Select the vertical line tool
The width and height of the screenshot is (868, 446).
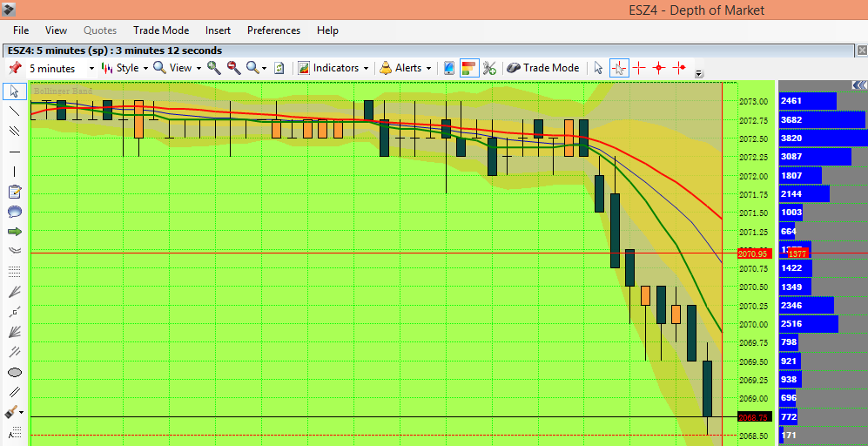tap(15, 172)
